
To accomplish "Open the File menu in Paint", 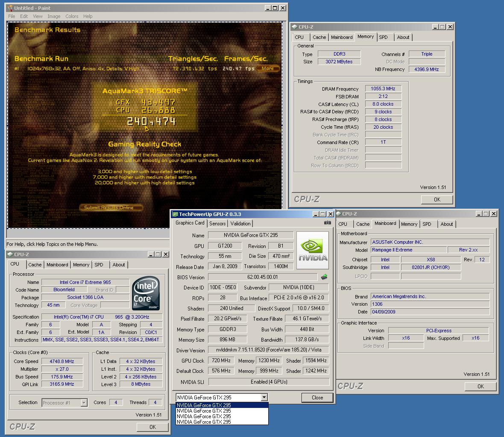I will pyautogui.click(x=12, y=16).
